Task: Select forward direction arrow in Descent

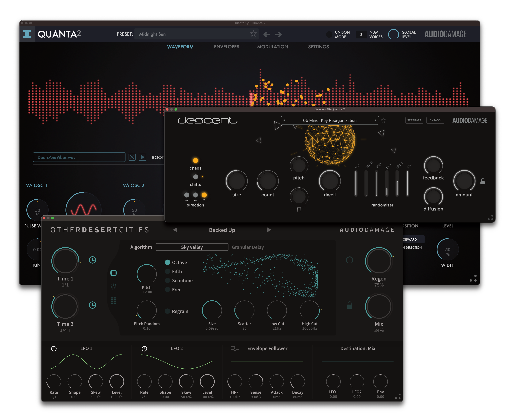Action: tap(186, 195)
